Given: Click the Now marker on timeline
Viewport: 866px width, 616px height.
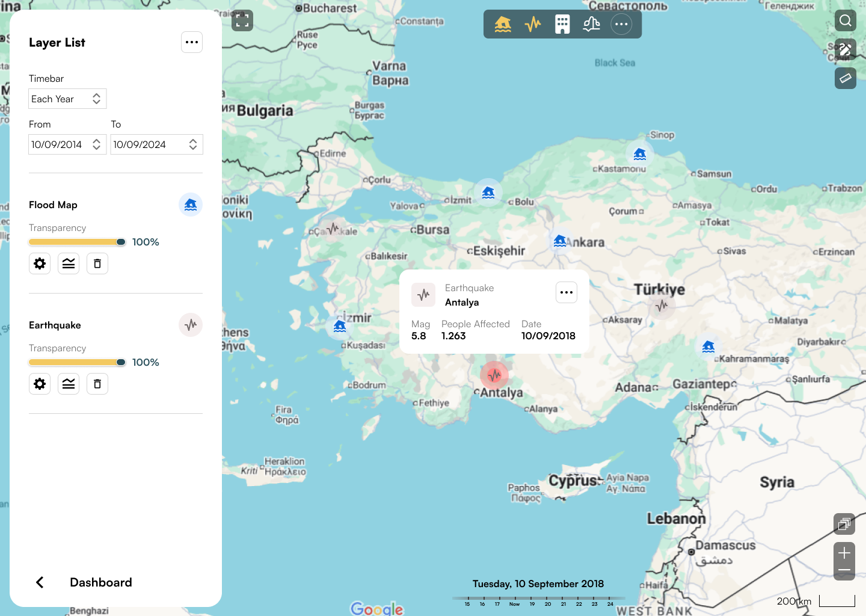Looking at the screenshot, I should 514,603.
